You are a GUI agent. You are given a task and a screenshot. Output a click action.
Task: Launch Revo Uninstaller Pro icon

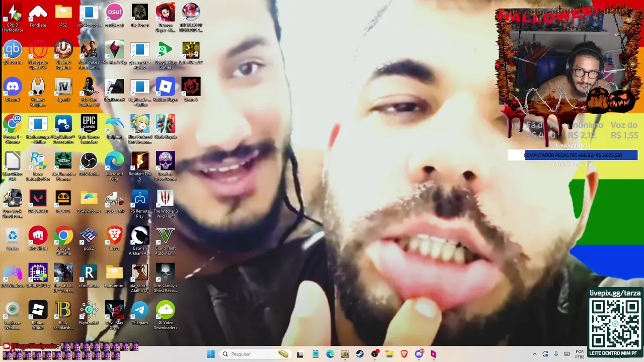click(38, 166)
